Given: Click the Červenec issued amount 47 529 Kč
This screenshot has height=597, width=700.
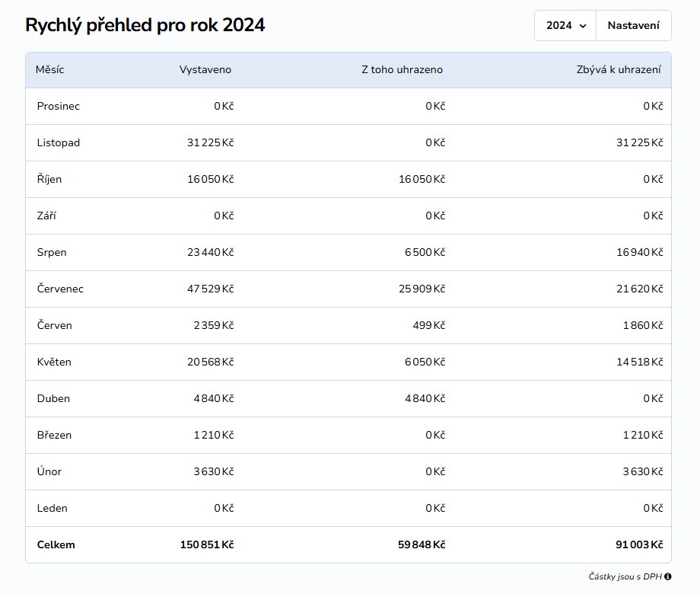Looking at the screenshot, I should pos(210,289).
